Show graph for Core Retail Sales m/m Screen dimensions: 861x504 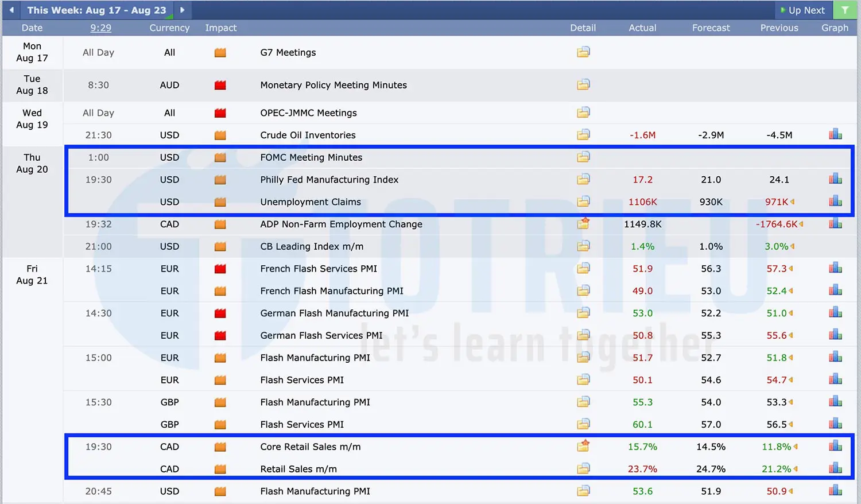pyautogui.click(x=835, y=446)
